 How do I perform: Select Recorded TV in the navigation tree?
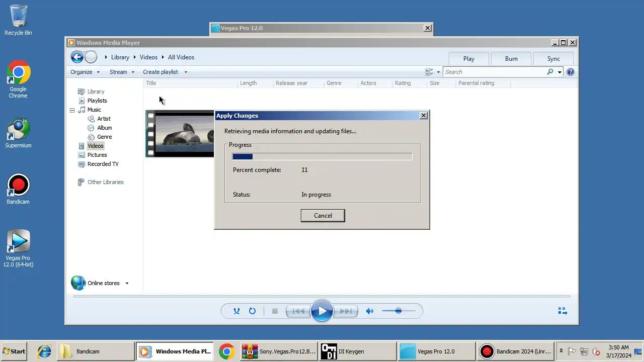[103, 164]
